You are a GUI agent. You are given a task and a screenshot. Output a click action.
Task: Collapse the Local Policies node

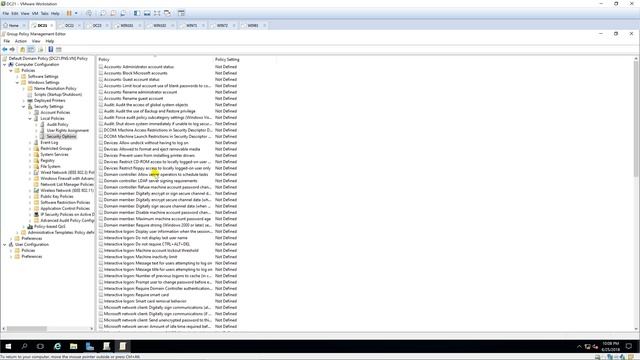(30, 118)
